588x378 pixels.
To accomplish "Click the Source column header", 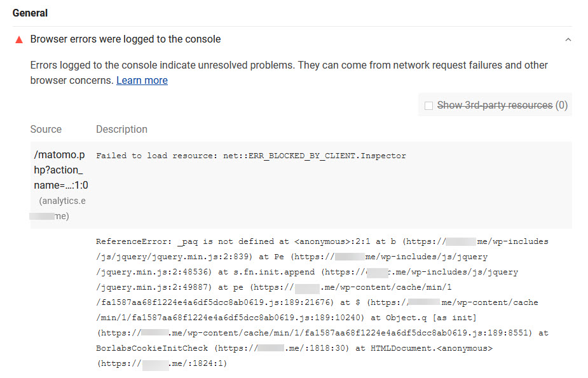I will click(46, 129).
